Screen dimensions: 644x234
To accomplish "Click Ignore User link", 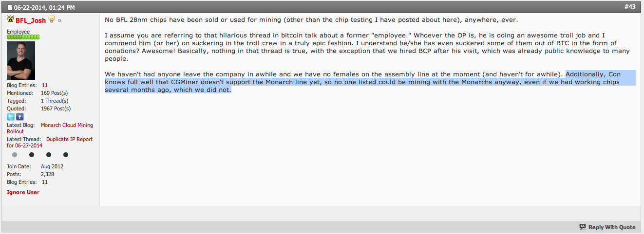I will click(23, 192).
